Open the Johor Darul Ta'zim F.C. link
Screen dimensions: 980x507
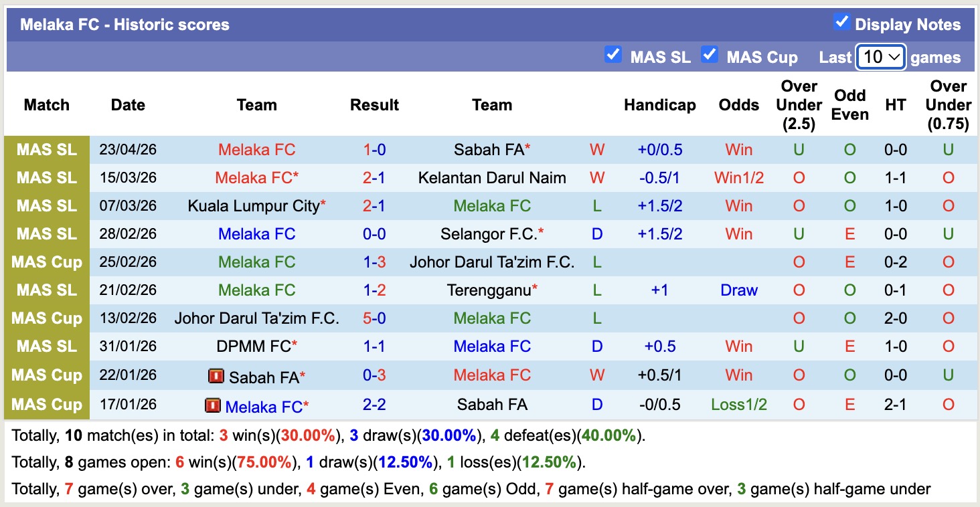click(492, 262)
